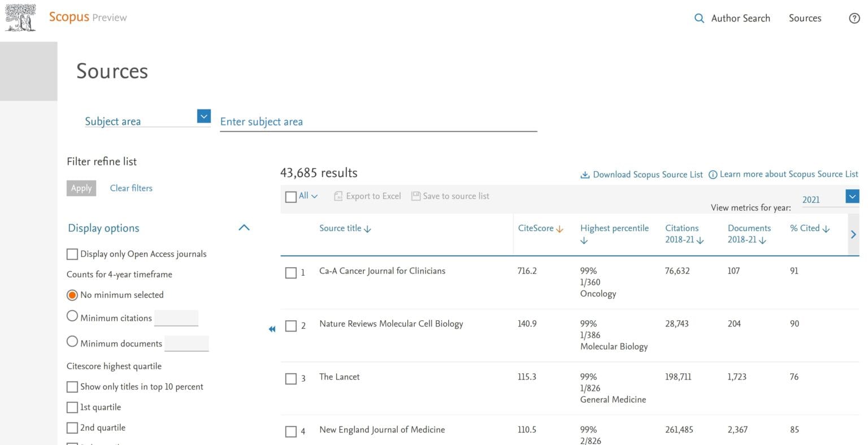Open Nature Reviews Molecular Cell Biology

click(x=391, y=324)
